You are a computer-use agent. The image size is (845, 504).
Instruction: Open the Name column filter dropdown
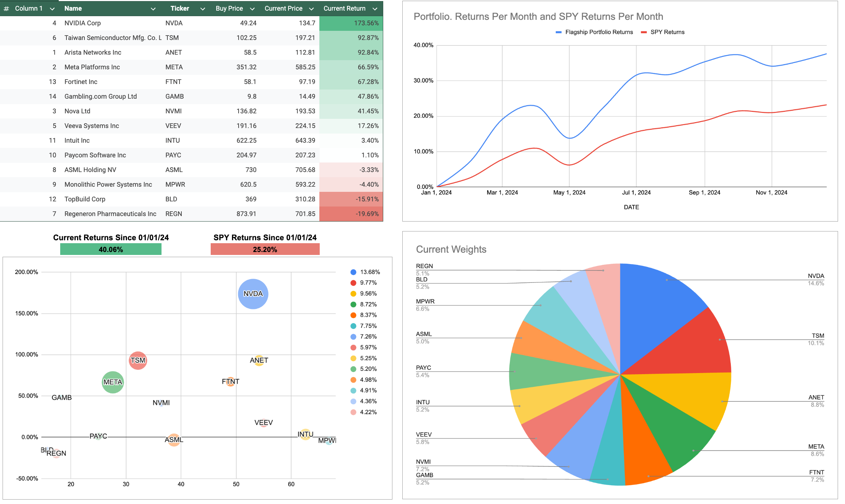pos(153,9)
